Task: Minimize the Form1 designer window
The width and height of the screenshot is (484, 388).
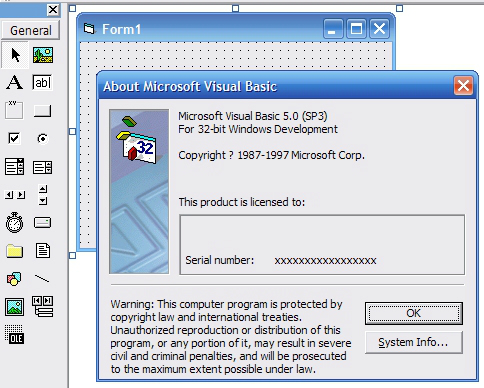Action: pyautogui.click(x=333, y=29)
